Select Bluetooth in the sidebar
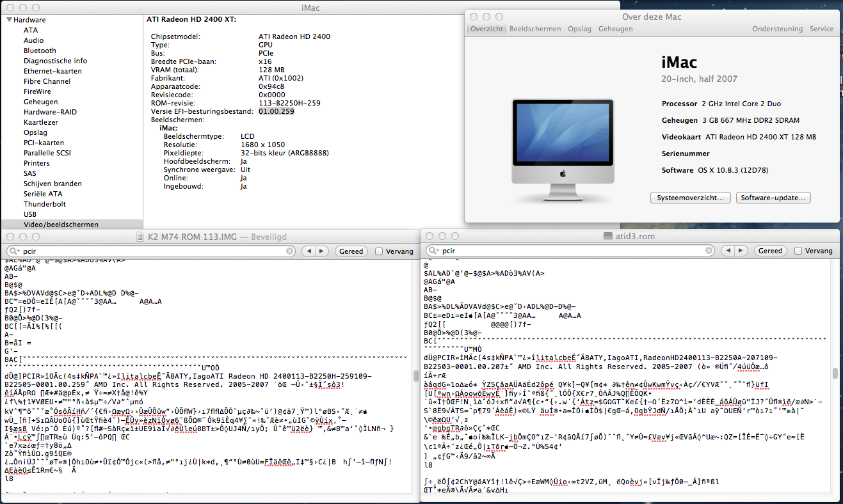 (x=40, y=51)
